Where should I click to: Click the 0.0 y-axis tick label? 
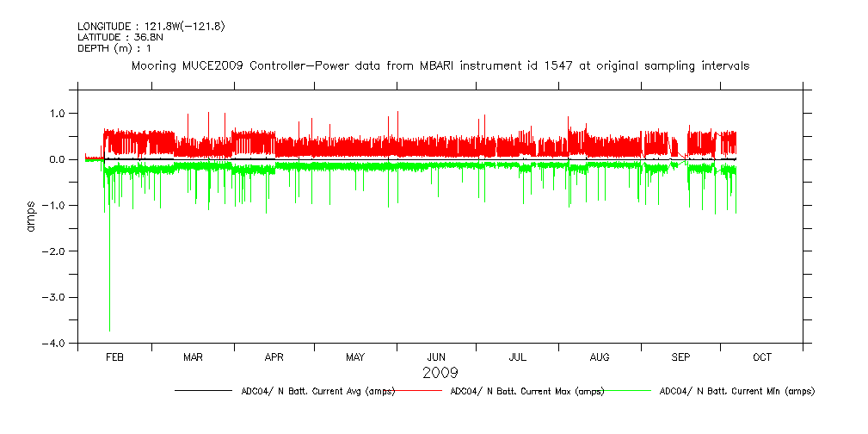[x=58, y=159]
